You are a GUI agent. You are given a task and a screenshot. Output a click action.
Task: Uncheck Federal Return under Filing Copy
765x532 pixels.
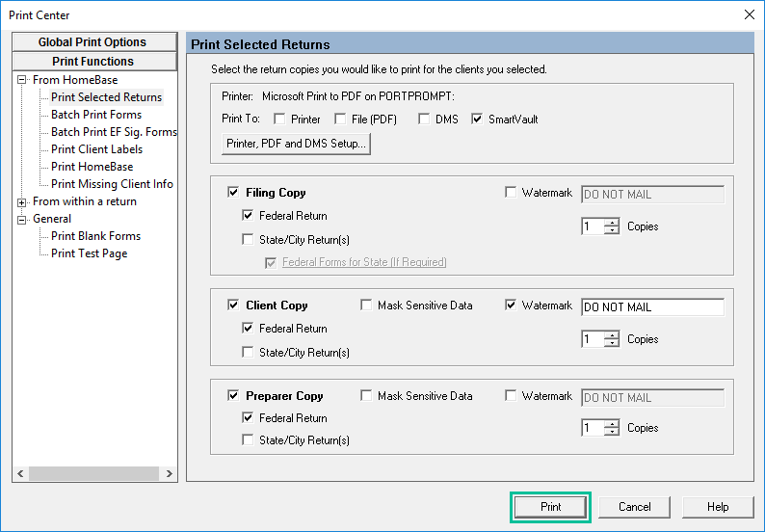[248, 215]
